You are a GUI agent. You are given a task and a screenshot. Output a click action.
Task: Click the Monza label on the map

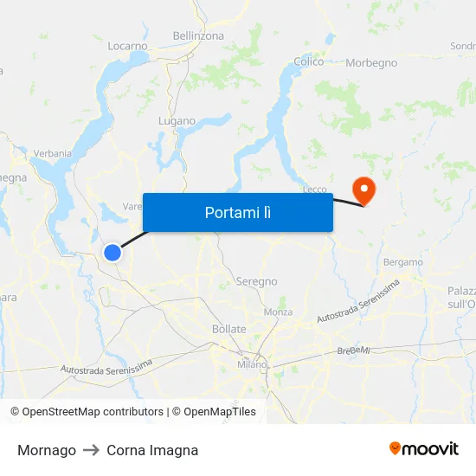coord(278,312)
